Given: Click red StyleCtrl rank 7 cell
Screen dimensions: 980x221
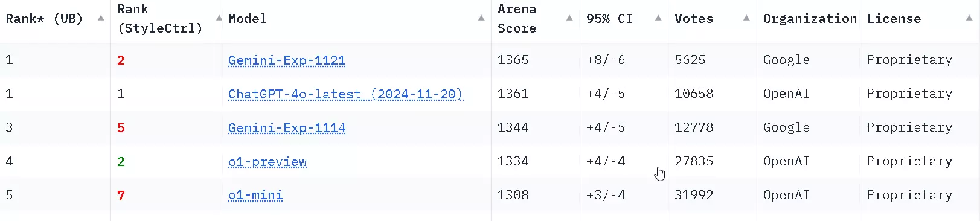Looking at the screenshot, I should click(x=121, y=195).
